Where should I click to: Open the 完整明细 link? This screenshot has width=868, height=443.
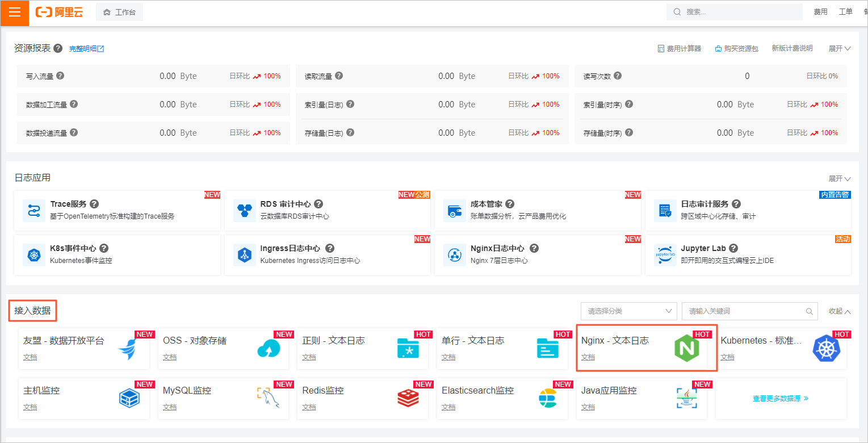(x=87, y=49)
